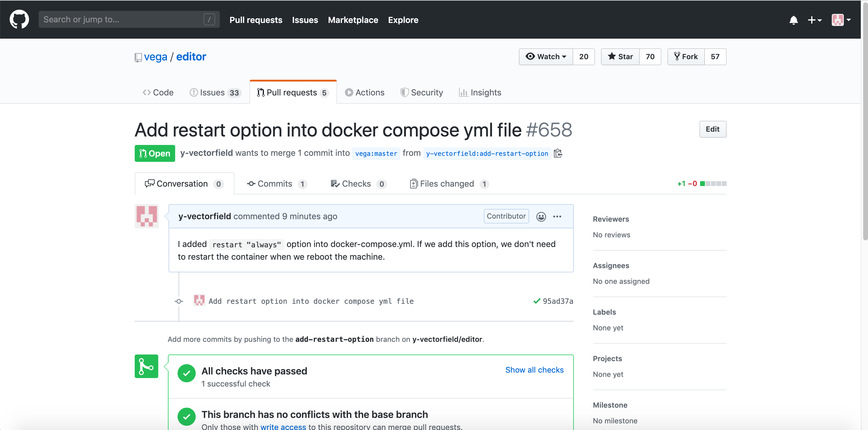Switch to the Insights tab
This screenshot has width=868, height=430.
[x=480, y=92]
